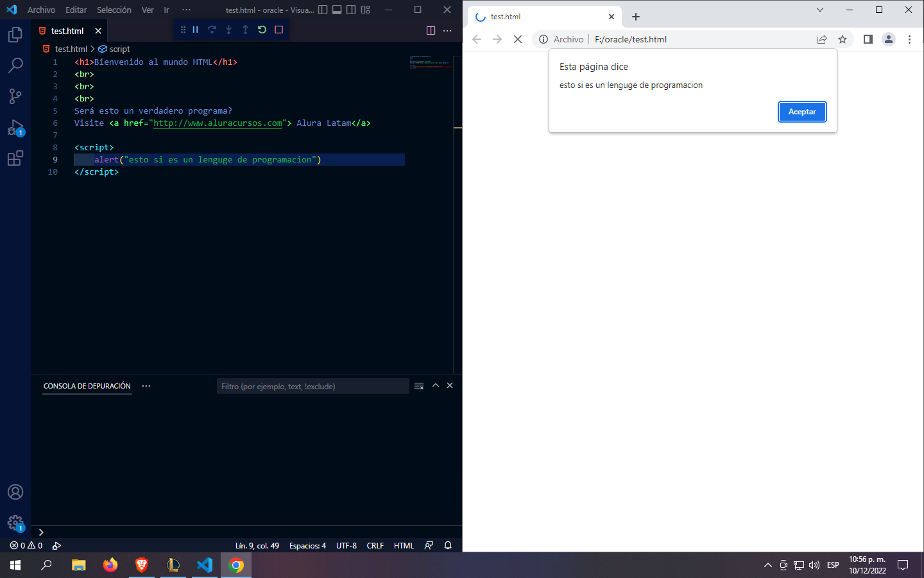Screen dimensions: 924x578
Task: Expand the hidden menu bar items
Action: pos(186,10)
